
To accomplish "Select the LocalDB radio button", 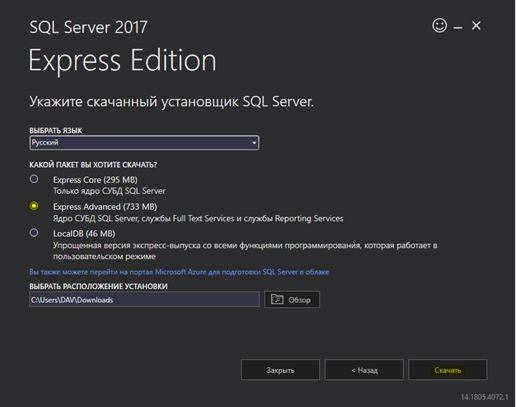I will (34, 233).
